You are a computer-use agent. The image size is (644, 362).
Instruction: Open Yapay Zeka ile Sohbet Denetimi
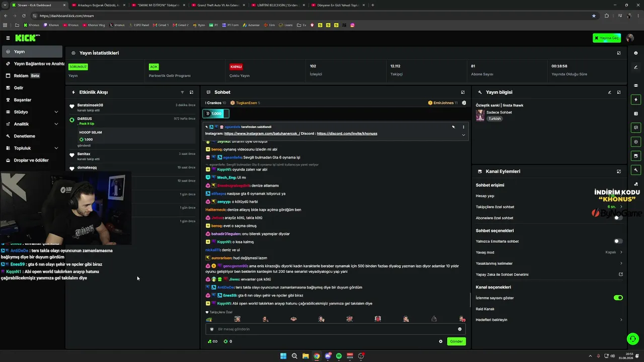tap(549, 275)
